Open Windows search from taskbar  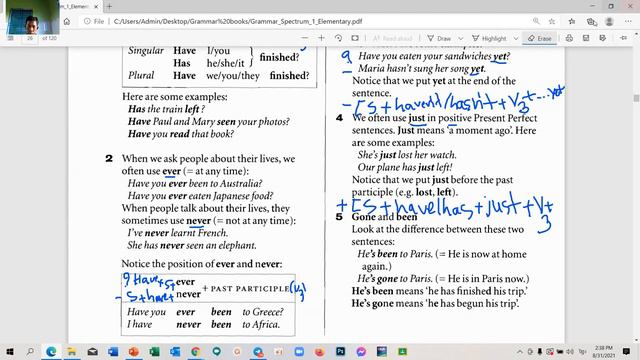30,351
